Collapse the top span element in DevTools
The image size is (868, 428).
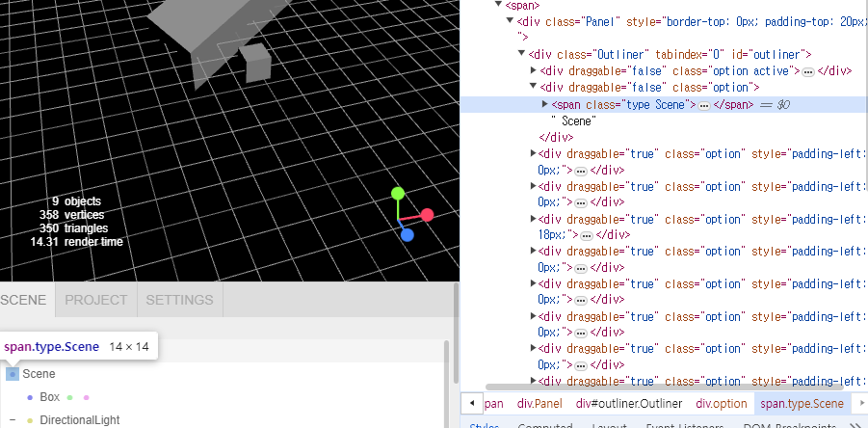(x=499, y=5)
